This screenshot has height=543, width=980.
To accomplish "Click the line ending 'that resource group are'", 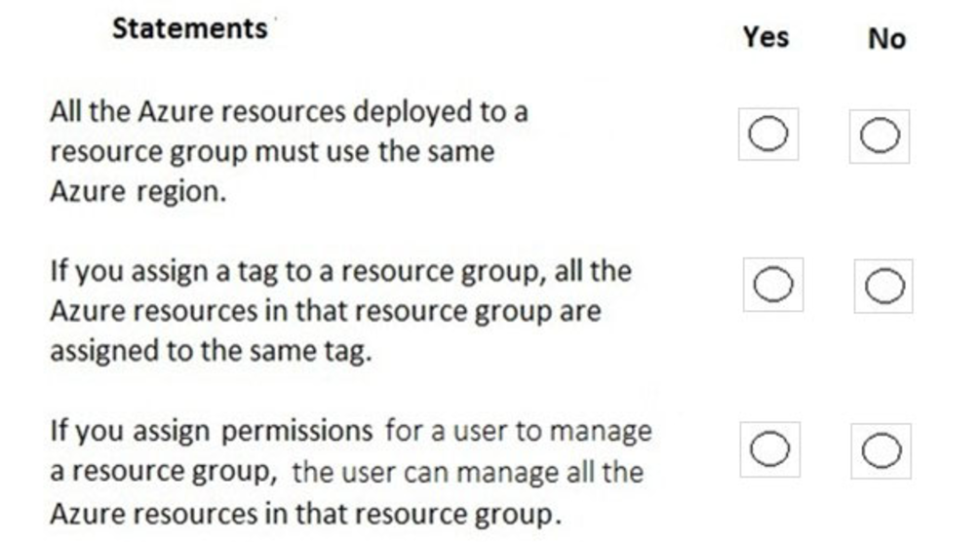I will coord(325,311).
